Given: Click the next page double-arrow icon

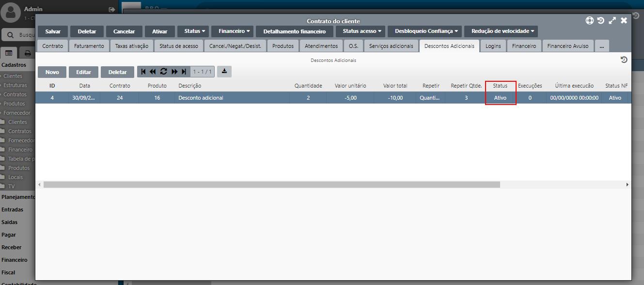Looking at the screenshot, I should (x=174, y=72).
